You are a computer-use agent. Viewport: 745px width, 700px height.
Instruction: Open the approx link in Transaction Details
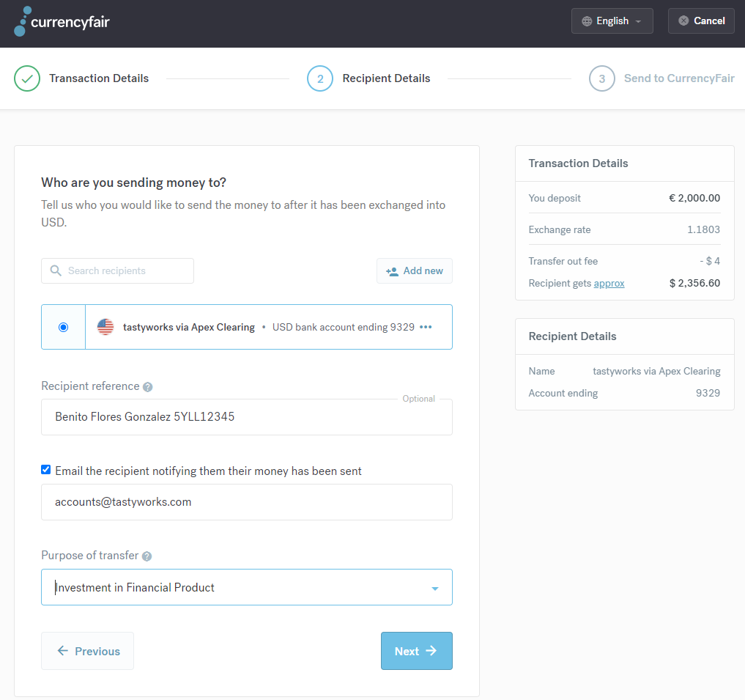[609, 284]
